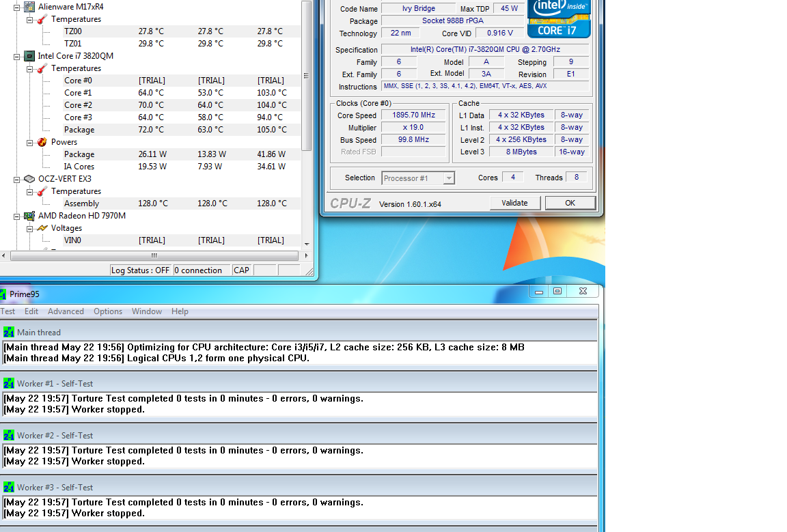Click the thermometer icon under OCZ-VERT EX3
787x532 pixels.
click(x=42, y=191)
